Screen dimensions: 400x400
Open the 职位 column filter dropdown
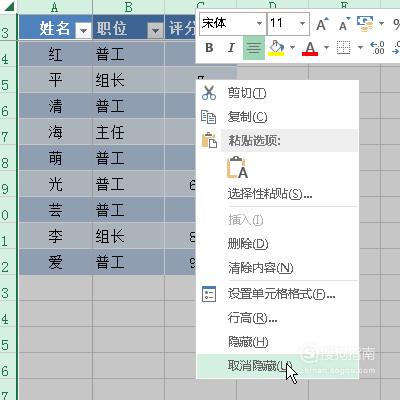click(x=155, y=31)
